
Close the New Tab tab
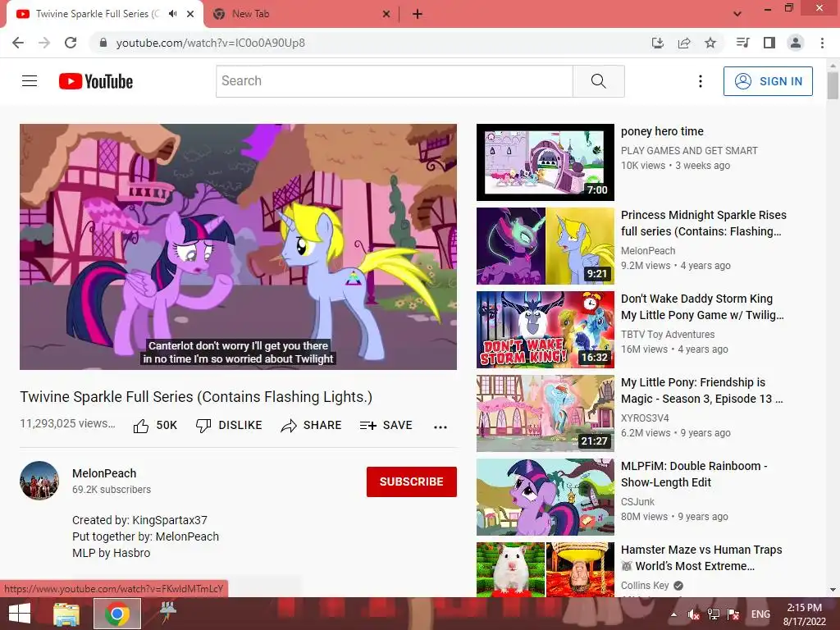(x=386, y=15)
